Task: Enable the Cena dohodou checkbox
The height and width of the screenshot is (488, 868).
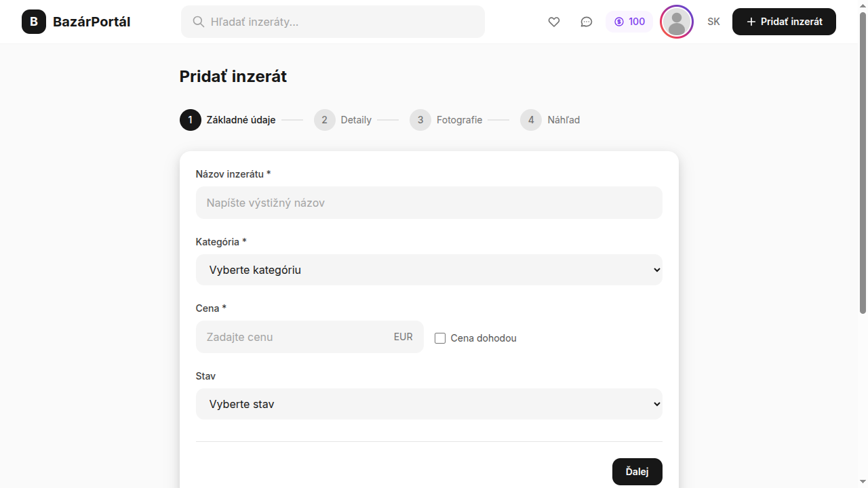Action: (440, 338)
